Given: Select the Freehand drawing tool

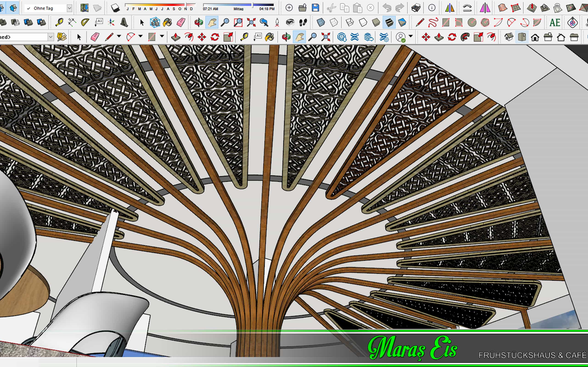Looking at the screenshot, I should click(x=433, y=22).
